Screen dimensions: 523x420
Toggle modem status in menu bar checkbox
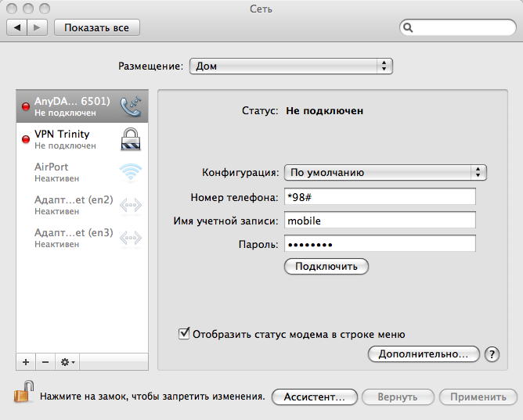click(185, 334)
